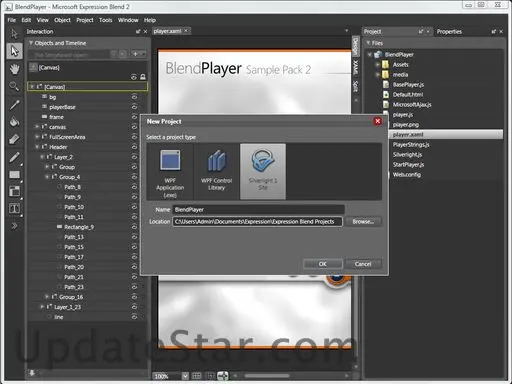Select the Pan hand tool

tap(14, 69)
